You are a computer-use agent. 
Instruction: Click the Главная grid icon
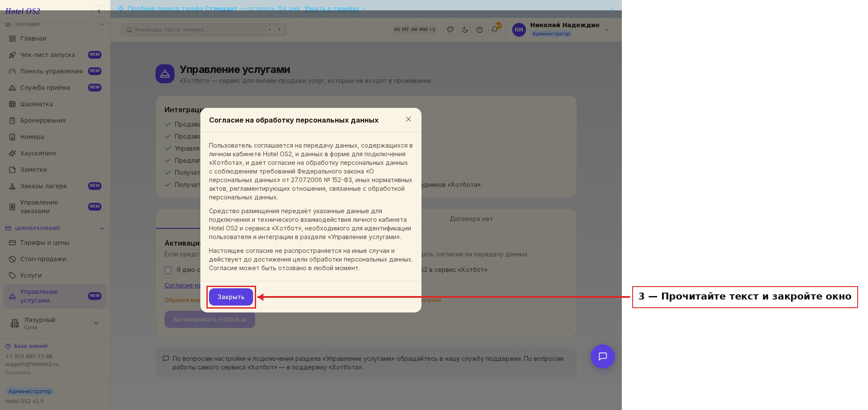(13, 38)
